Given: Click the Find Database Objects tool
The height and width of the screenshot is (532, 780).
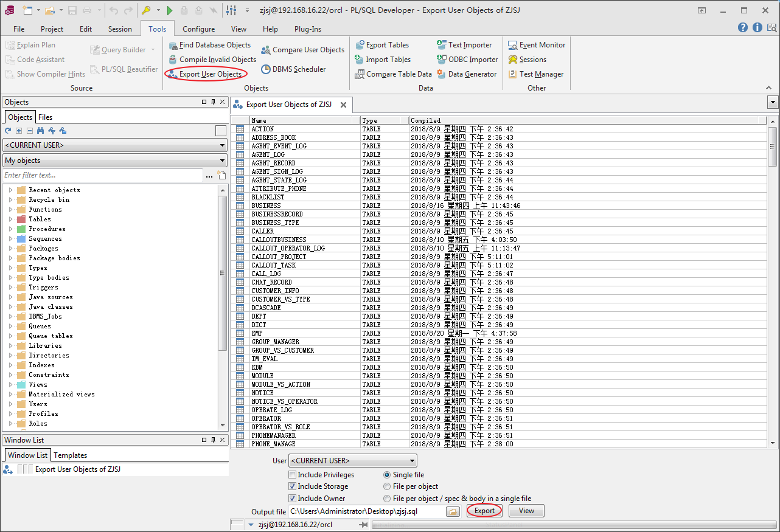Looking at the screenshot, I should (209, 45).
